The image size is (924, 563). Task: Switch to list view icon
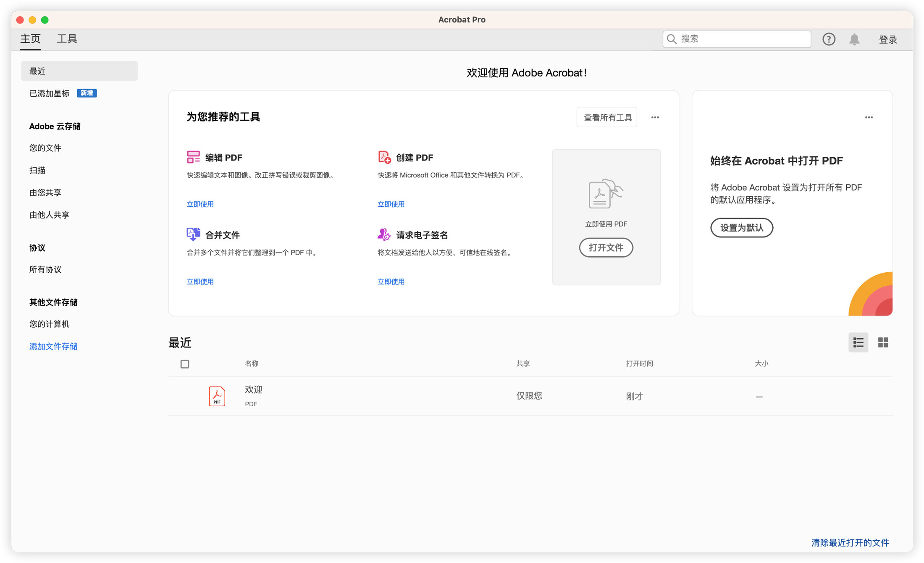[858, 342]
